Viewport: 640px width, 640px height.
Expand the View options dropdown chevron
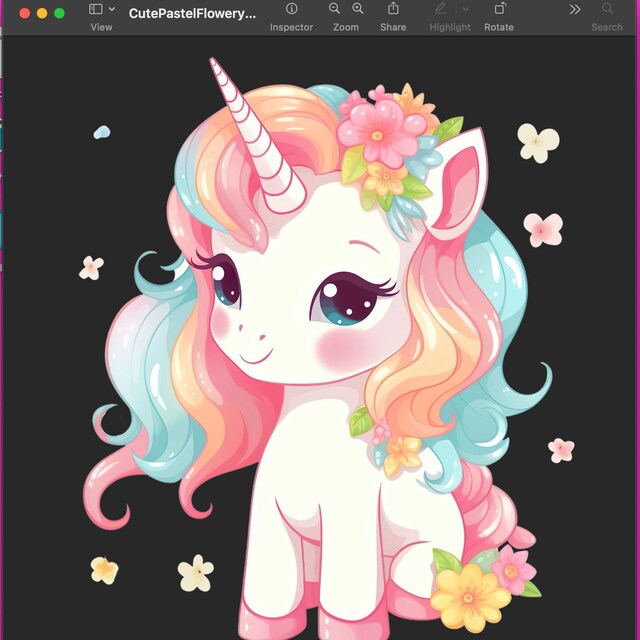(x=112, y=9)
